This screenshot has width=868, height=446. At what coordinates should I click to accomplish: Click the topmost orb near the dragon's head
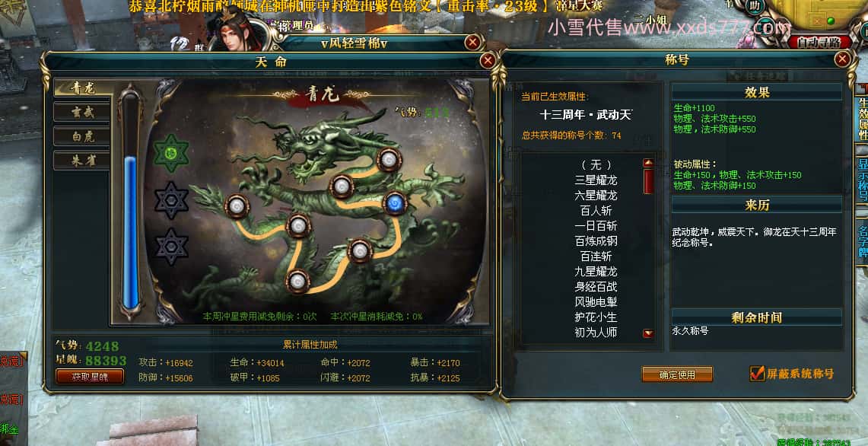coord(389,160)
